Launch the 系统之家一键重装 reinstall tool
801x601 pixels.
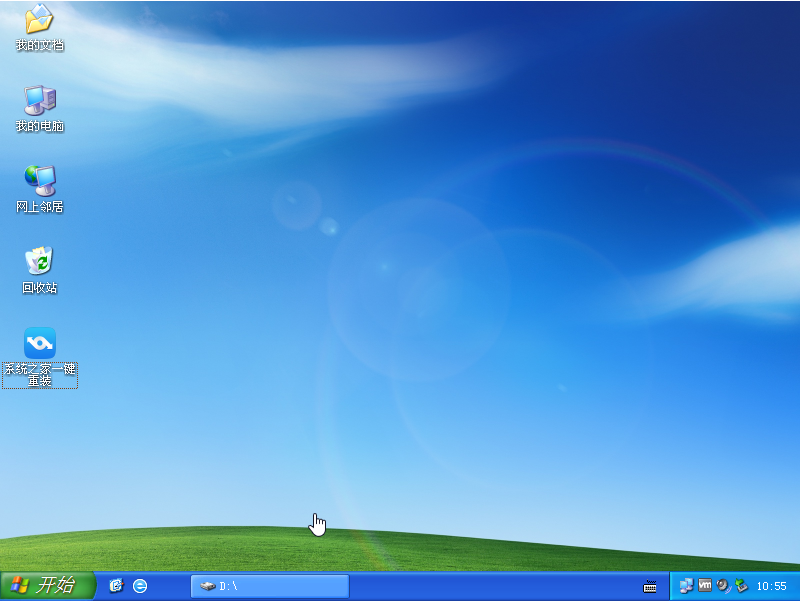pos(38,342)
